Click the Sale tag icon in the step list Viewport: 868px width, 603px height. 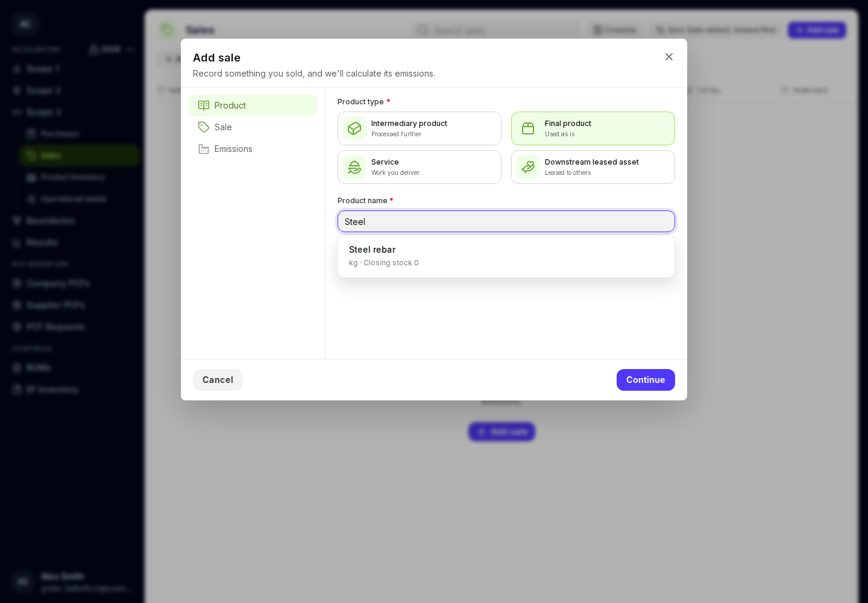coord(204,127)
